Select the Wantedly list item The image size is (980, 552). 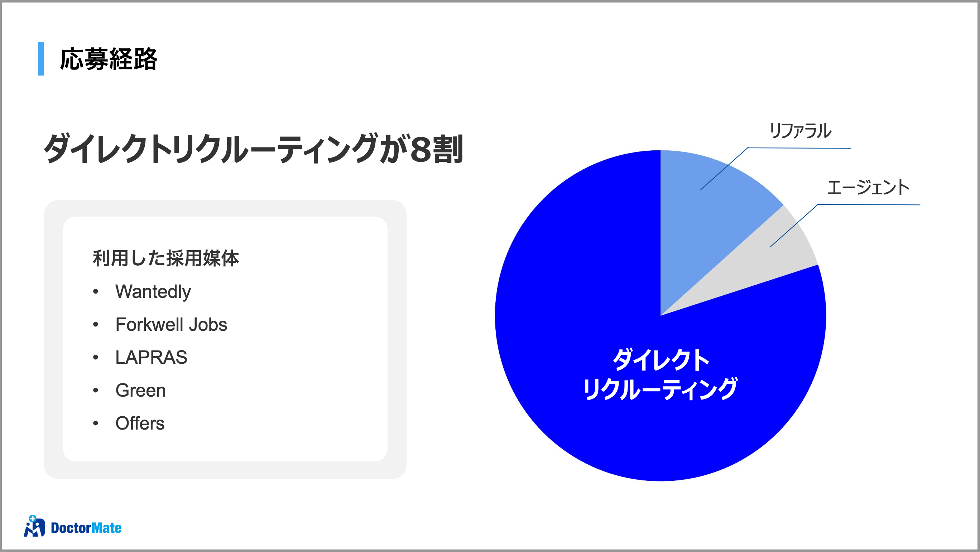153,292
